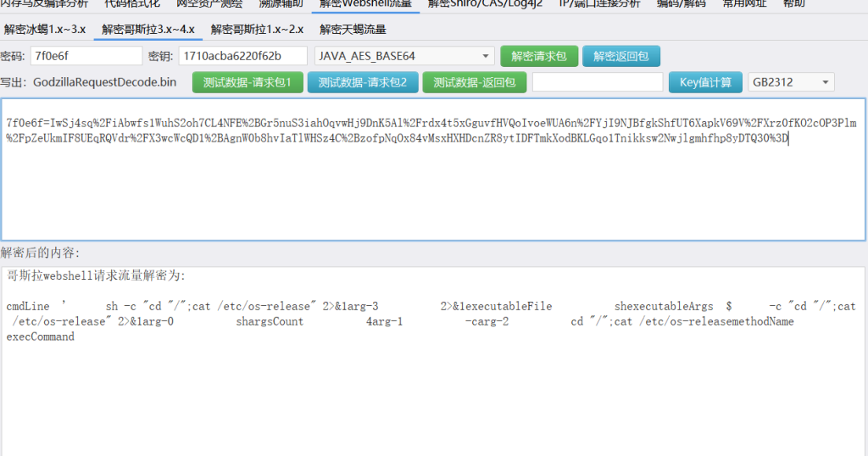Select the 解密冰蝎1.x~3.x sub-tab
The height and width of the screenshot is (456, 868).
[x=45, y=30]
